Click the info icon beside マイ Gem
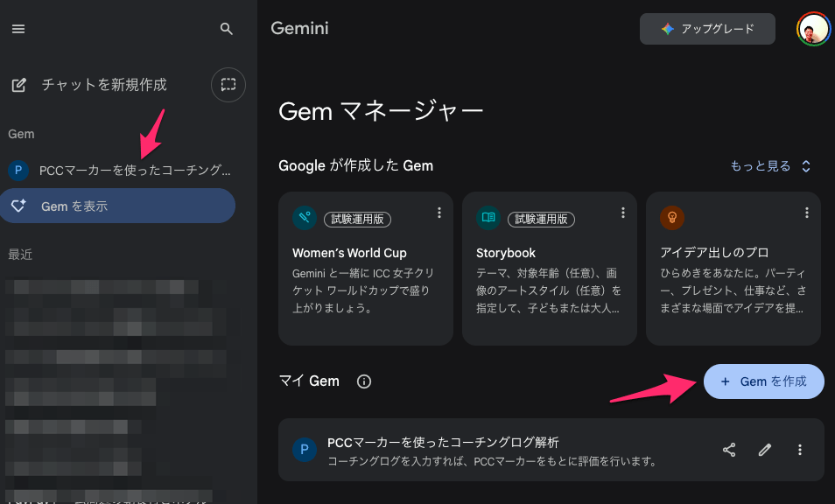 point(364,381)
